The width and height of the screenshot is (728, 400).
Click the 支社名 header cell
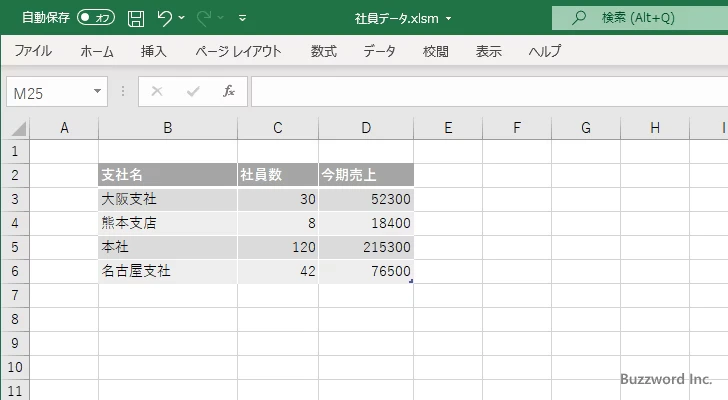[168, 175]
